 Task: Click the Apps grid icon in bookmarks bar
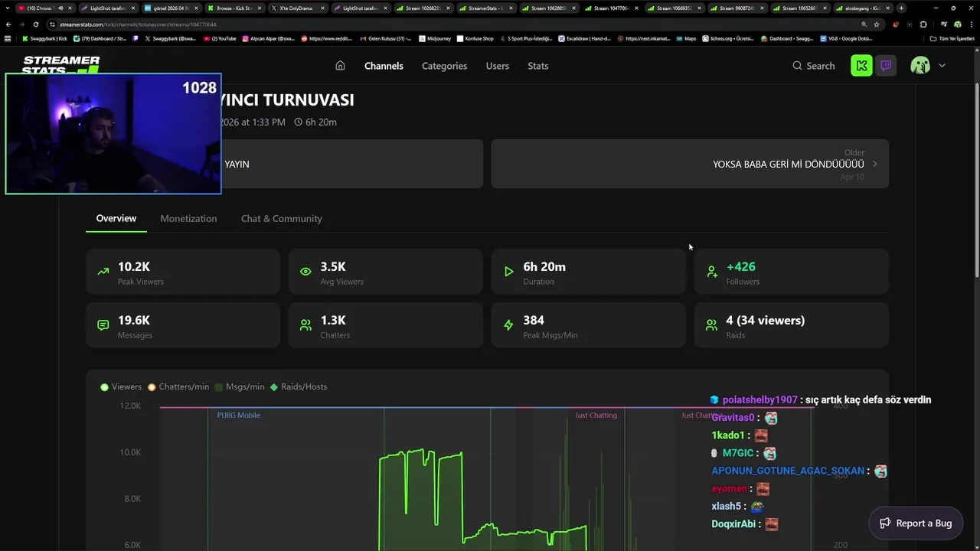pyautogui.click(x=8, y=38)
